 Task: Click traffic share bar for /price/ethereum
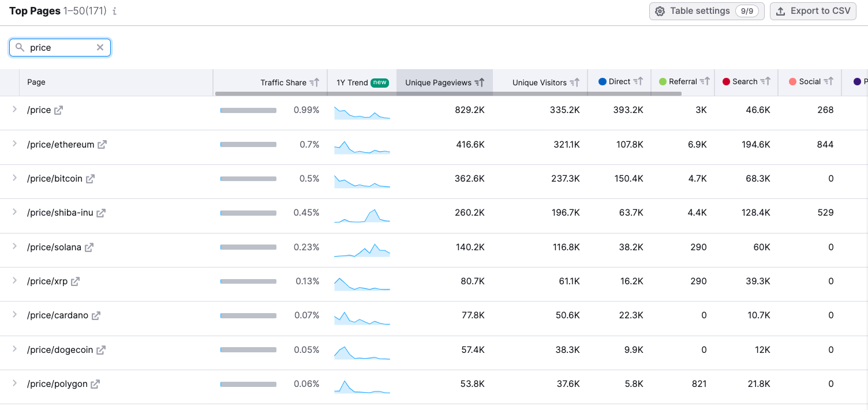tap(248, 145)
